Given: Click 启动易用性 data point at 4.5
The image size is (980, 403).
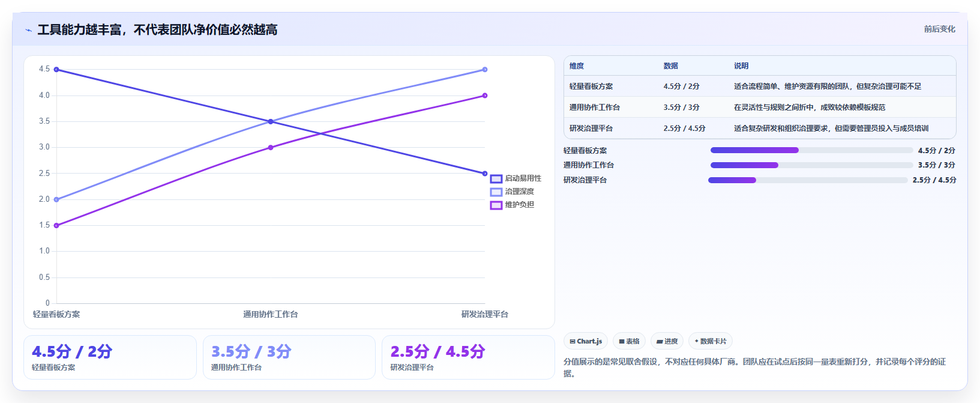Looking at the screenshot, I should pos(56,70).
